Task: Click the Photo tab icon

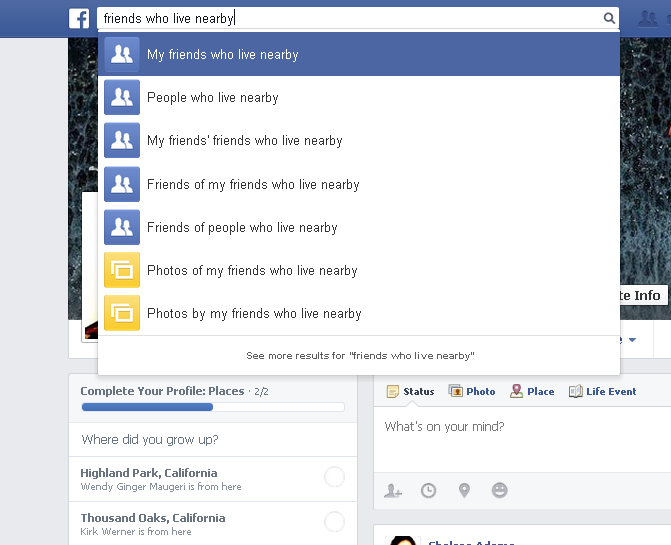Action: click(455, 391)
